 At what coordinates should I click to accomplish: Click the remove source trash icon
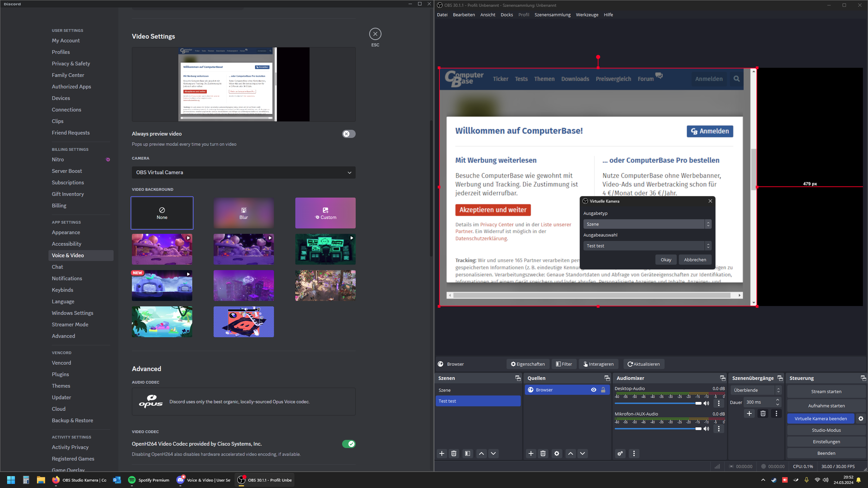click(x=543, y=453)
